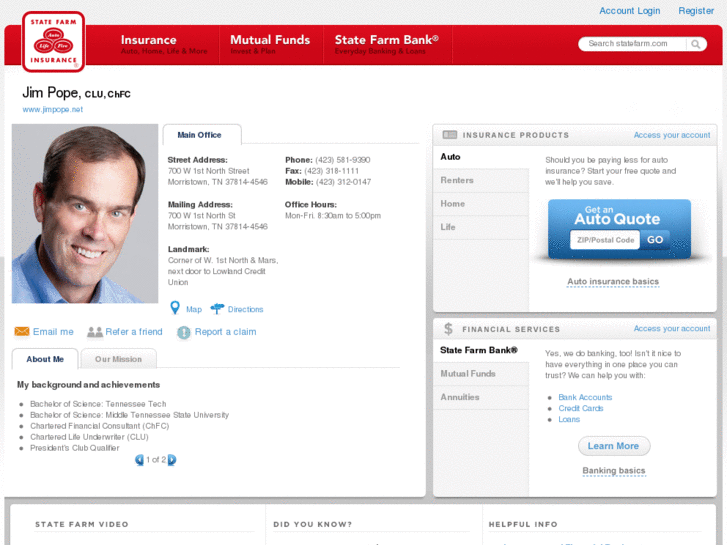This screenshot has height=545, width=727.
Task: Focus the Search statefarm.com field
Action: 633,44
